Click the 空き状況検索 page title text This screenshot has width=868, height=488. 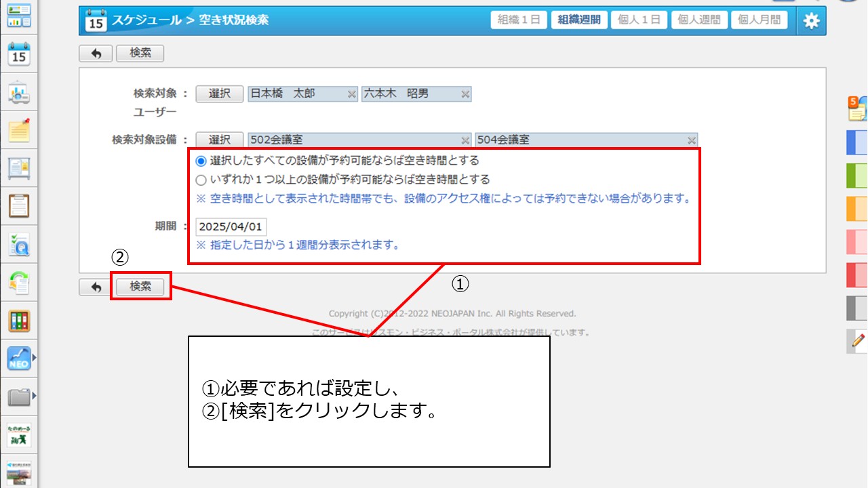coord(233,20)
